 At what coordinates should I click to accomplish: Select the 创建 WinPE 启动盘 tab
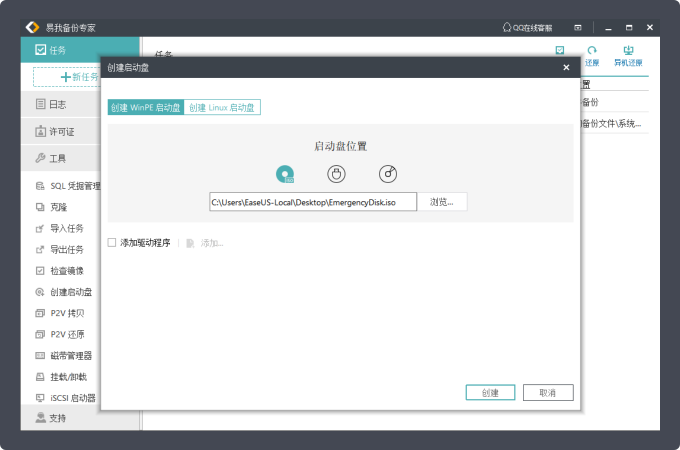146,107
